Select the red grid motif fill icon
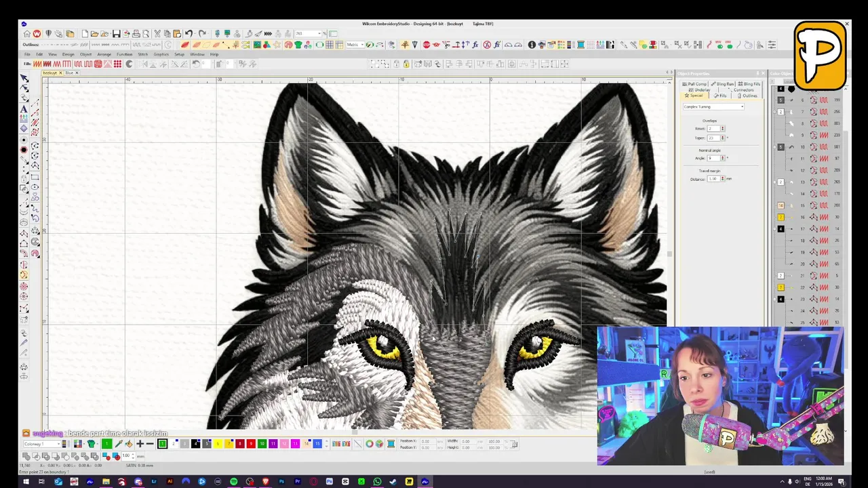 click(x=98, y=64)
